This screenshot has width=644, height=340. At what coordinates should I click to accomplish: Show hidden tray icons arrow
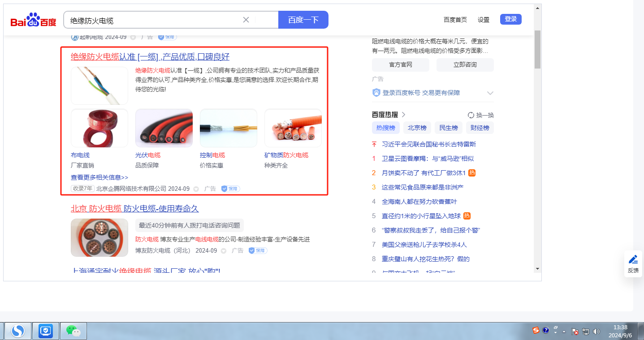[564, 332]
